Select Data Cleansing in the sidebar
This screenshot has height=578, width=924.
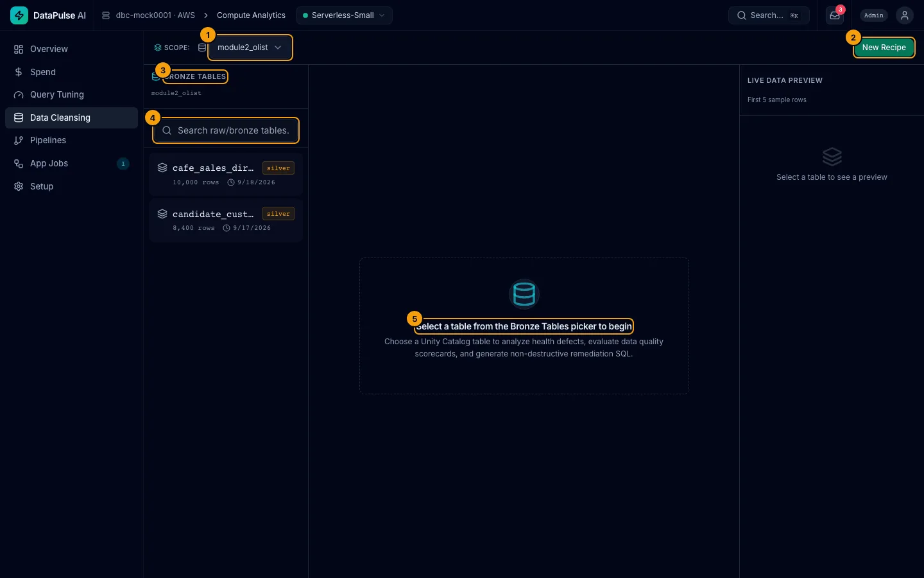click(71, 118)
